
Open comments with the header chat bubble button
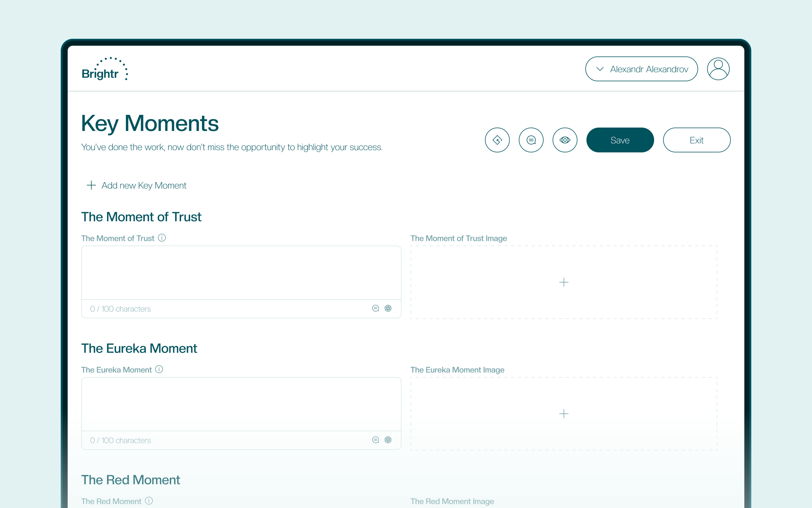531,140
